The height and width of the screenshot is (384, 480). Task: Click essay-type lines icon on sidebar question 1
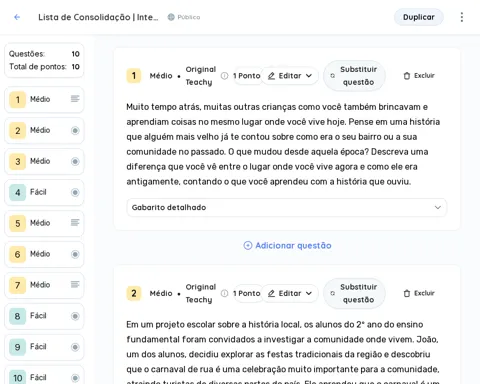tap(75, 99)
